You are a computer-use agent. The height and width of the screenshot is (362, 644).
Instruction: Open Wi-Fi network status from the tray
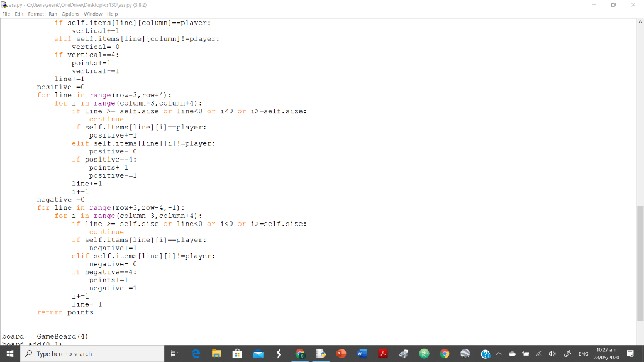tap(541, 353)
